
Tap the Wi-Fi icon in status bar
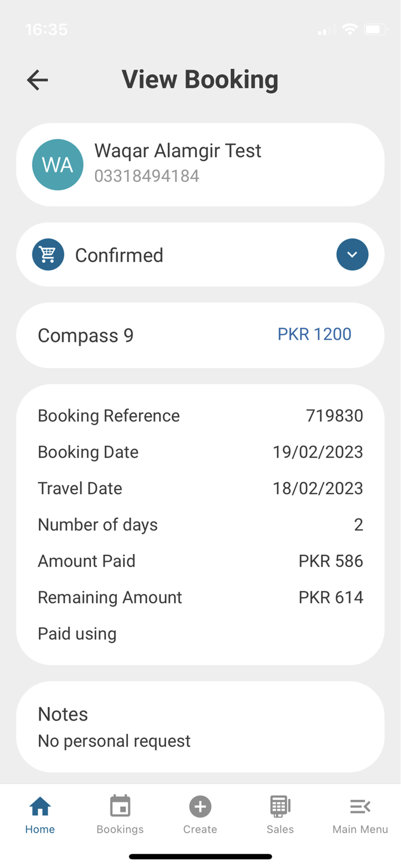(x=350, y=29)
